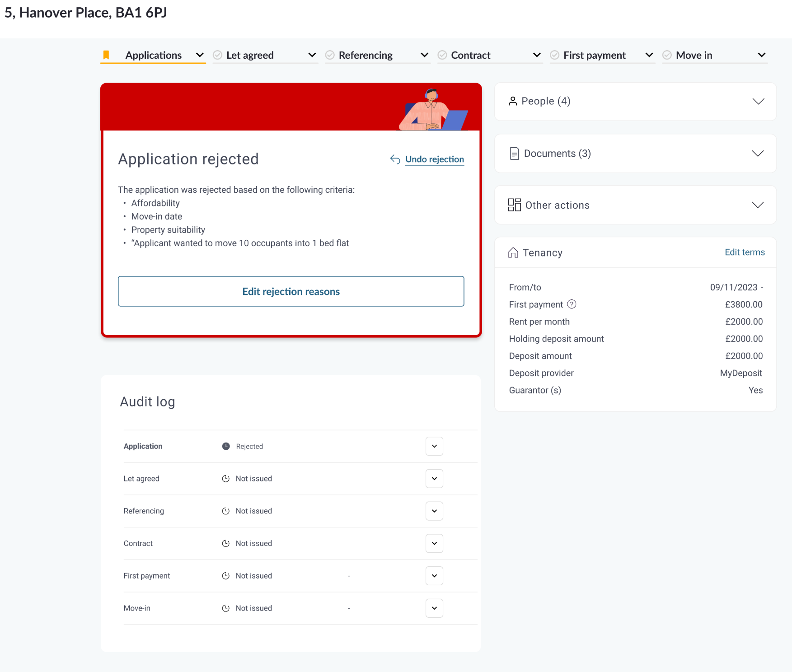Click the clock icon in Referencing audit row
This screenshot has width=792, height=672.
(226, 511)
